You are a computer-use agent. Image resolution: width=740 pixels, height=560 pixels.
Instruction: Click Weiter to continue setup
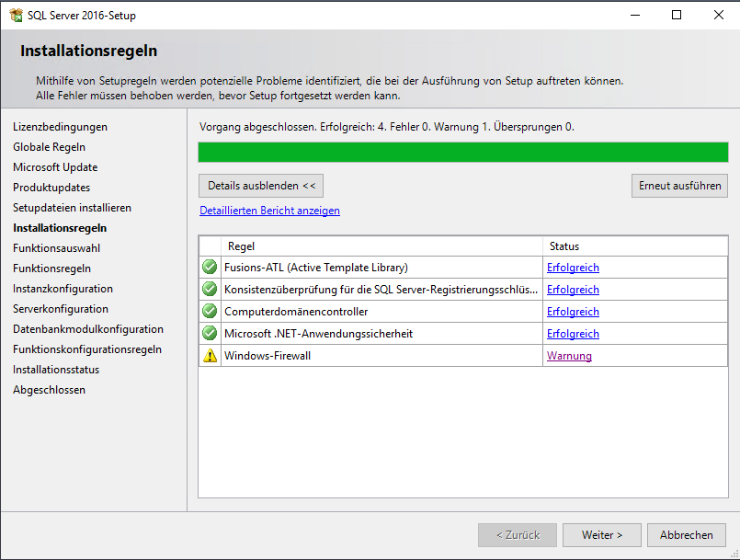click(602, 535)
